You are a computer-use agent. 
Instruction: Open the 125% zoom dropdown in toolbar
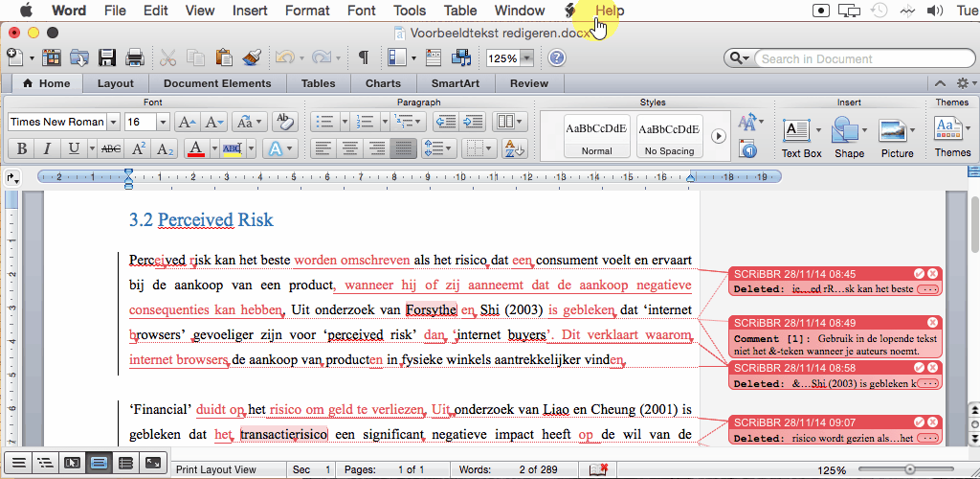tap(526, 58)
